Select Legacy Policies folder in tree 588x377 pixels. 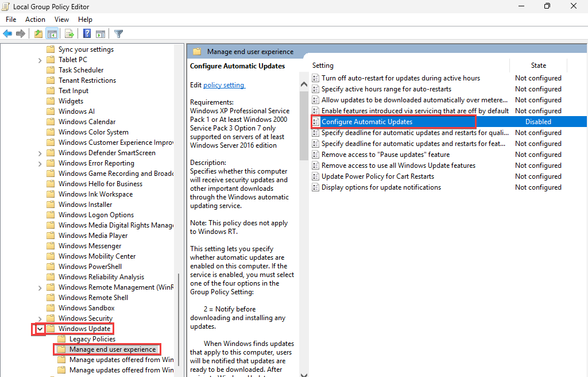coord(92,339)
